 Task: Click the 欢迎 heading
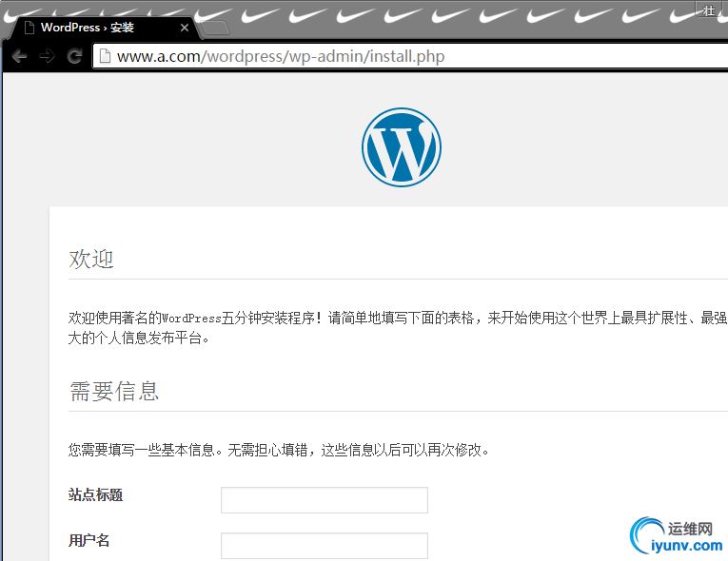[x=91, y=259]
